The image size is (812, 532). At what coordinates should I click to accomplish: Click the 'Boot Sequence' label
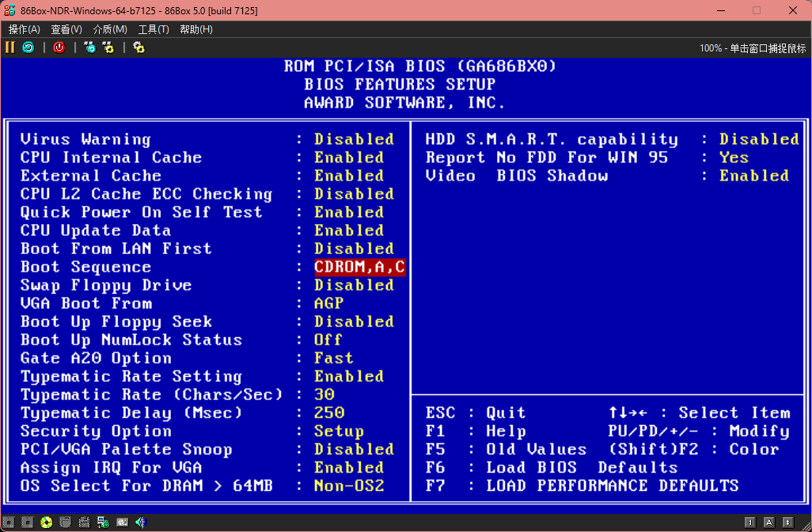click(85, 267)
